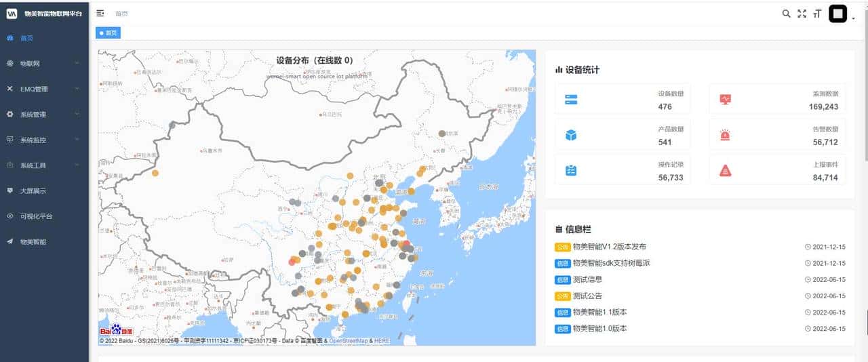
Task: Click the 产品数量 cube icon
Action: click(571, 135)
